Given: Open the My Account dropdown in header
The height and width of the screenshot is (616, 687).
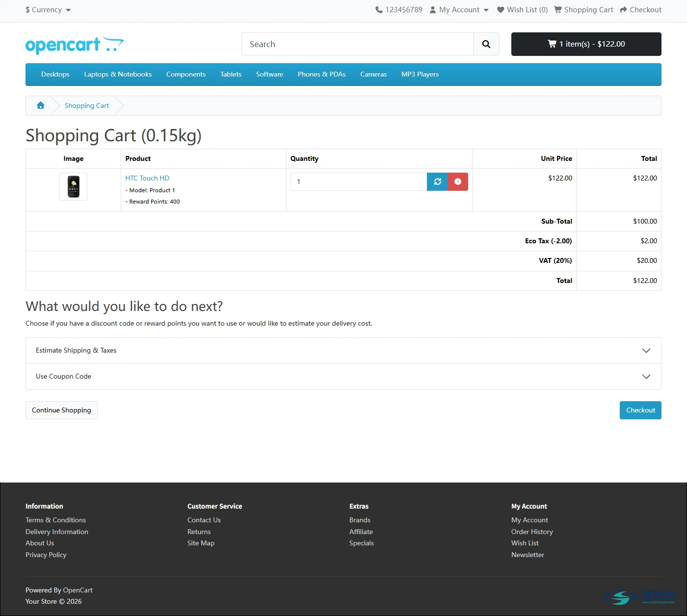Looking at the screenshot, I should [459, 10].
